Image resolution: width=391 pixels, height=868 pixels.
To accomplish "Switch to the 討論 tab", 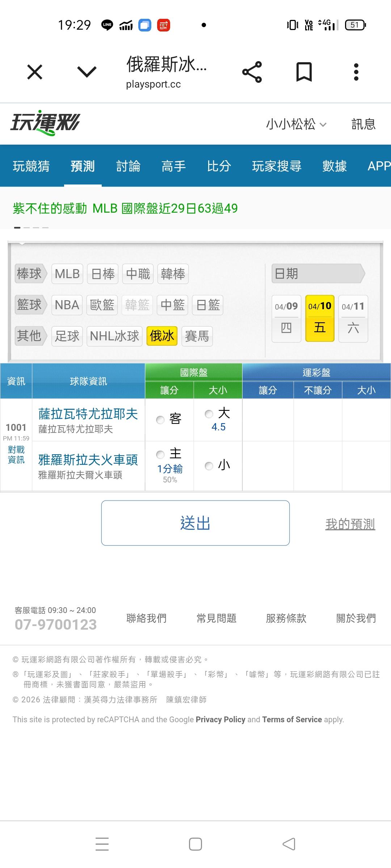I will pos(128,166).
